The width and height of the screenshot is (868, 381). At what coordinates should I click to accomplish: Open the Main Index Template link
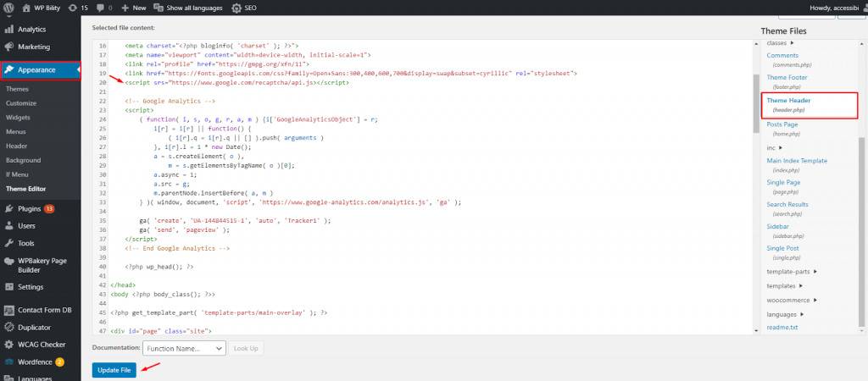pyautogui.click(x=797, y=161)
